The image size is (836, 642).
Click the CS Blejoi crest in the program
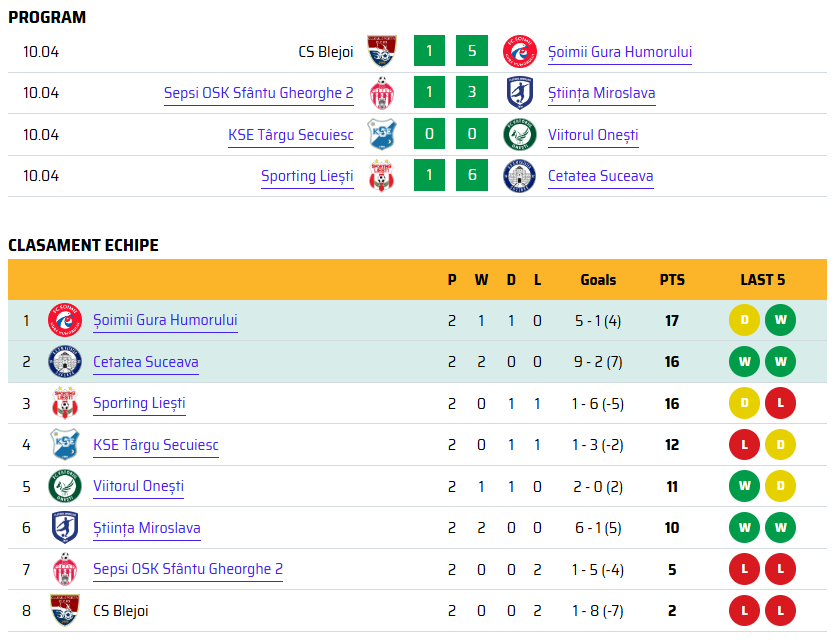click(382, 51)
